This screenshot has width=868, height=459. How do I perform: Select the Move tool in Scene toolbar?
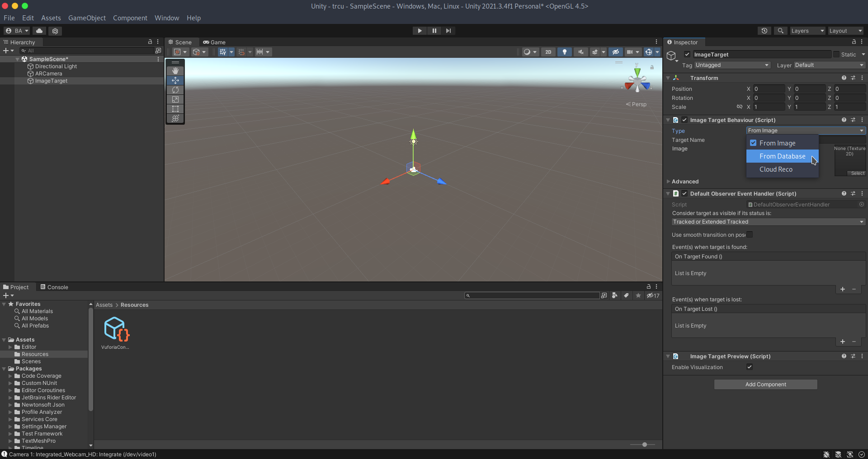pyautogui.click(x=175, y=80)
